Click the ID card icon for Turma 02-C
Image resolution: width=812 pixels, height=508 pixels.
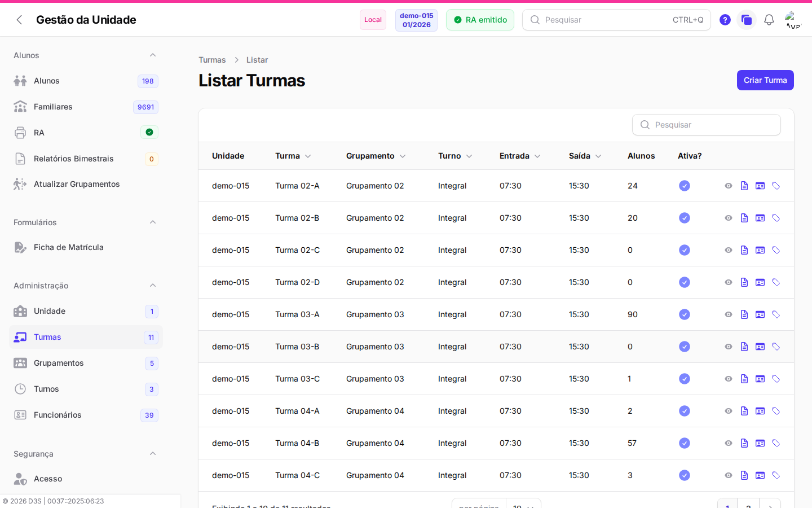point(760,250)
